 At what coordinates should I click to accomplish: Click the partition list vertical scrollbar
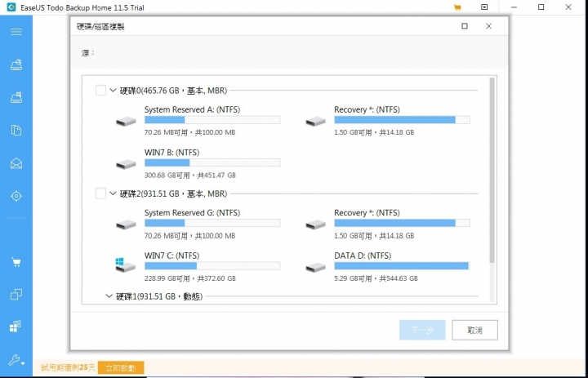pyautogui.click(x=492, y=170)
